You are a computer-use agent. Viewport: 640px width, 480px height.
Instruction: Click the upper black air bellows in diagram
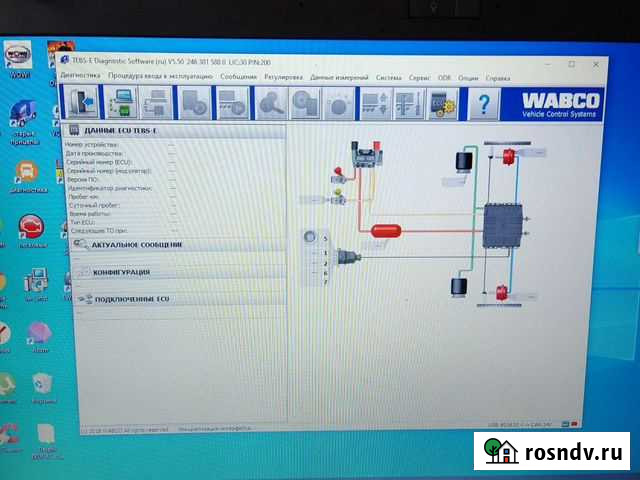click(x=464, y=162)
